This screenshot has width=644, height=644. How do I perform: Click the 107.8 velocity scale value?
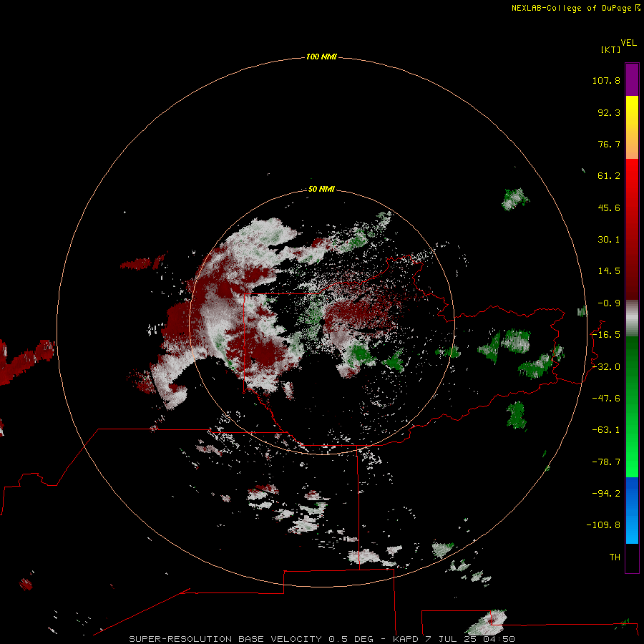click(x=606, y=80)
